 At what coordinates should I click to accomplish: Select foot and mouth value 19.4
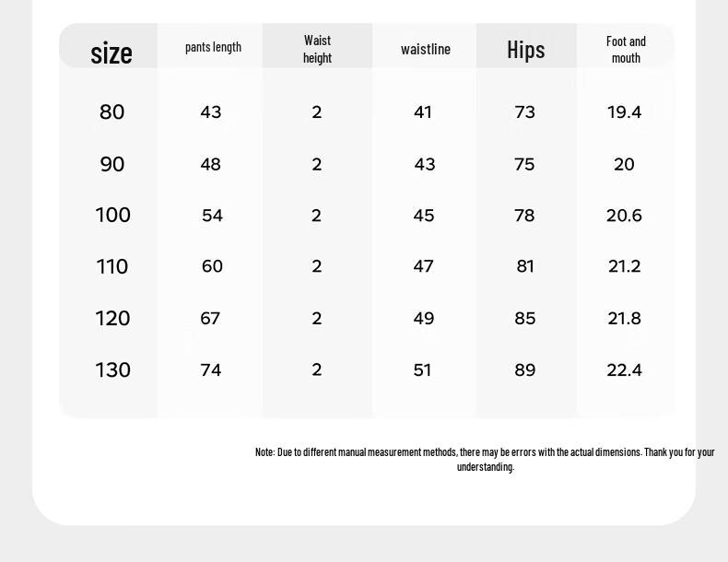(x=624, y=111)
